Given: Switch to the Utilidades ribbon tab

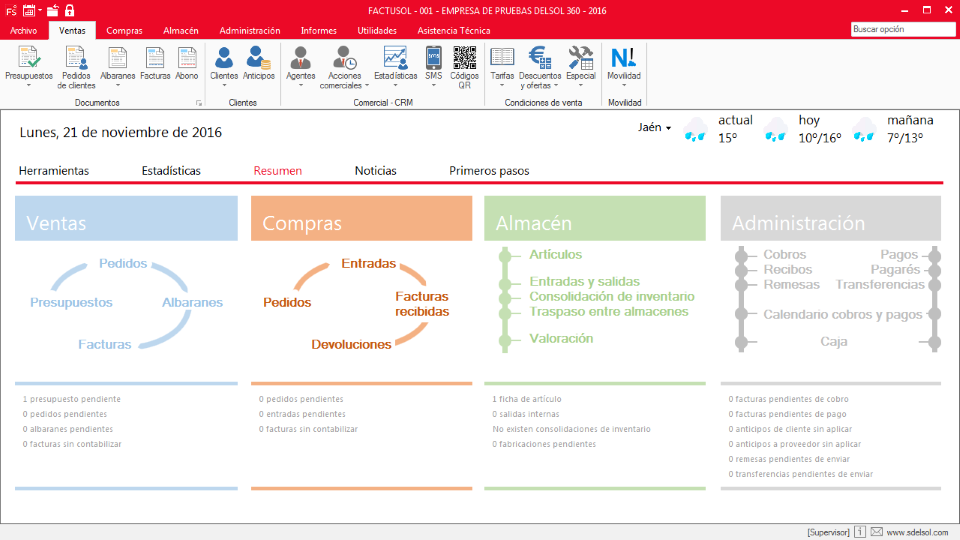Looking at the screenshot, I should pyautogui.click(x=377, y=31).
